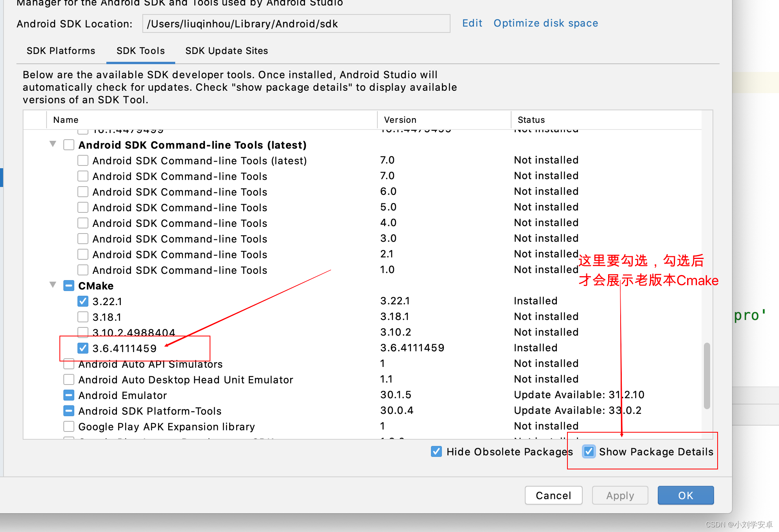
Task: Click Optimize disk space link
Action: click(x=546, y=23)
